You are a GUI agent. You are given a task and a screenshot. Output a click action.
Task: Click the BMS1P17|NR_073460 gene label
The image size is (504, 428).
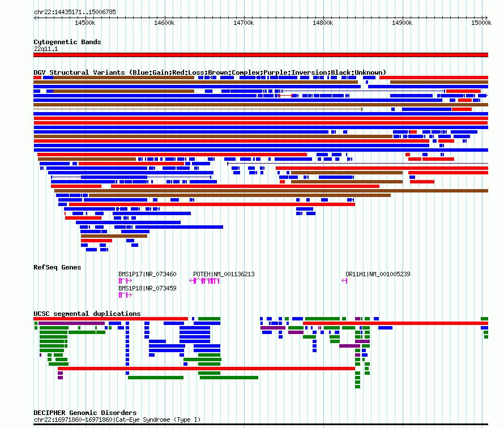[148, 274]
